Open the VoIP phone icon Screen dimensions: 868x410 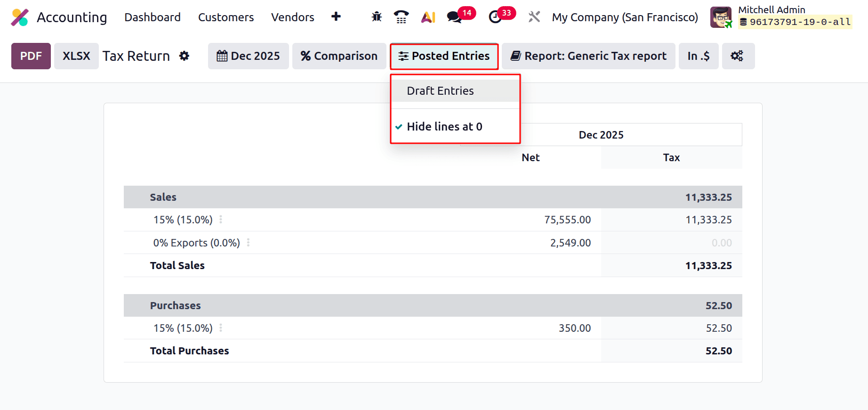(401, 17)
